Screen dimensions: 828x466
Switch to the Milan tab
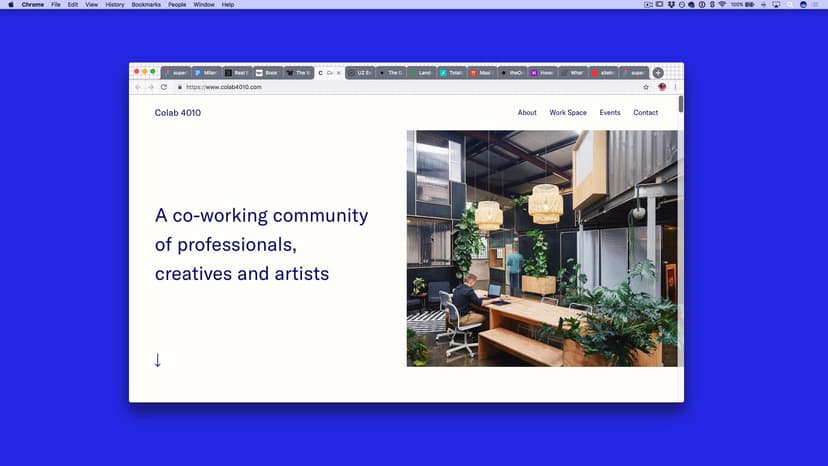coord(205,73)
